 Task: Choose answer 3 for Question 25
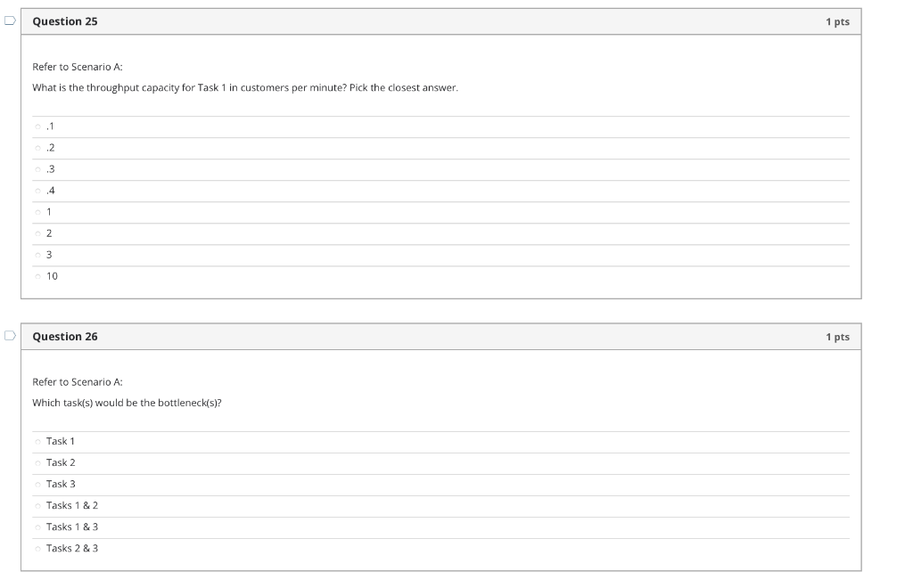(37, 255)
